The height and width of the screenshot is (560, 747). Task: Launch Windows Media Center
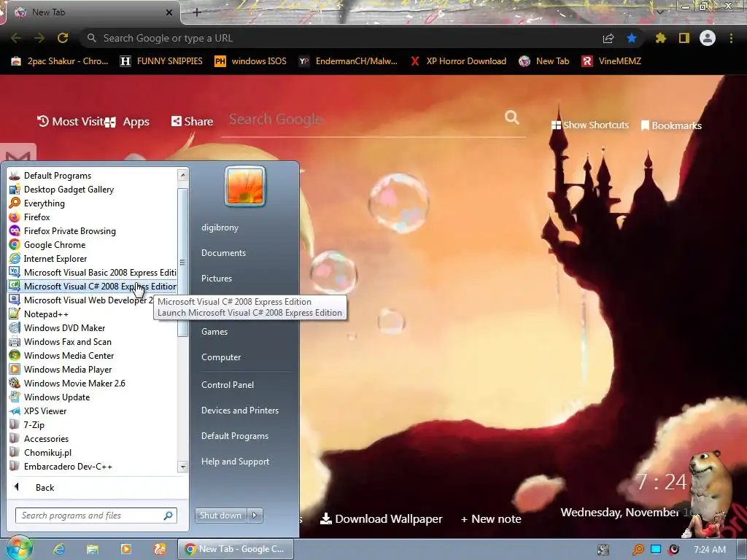93,356
